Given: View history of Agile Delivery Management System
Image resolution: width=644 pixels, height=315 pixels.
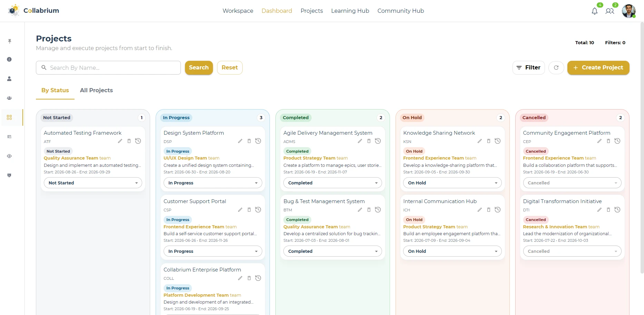Looking at the screenshot, I should click(x=378, y=141).
